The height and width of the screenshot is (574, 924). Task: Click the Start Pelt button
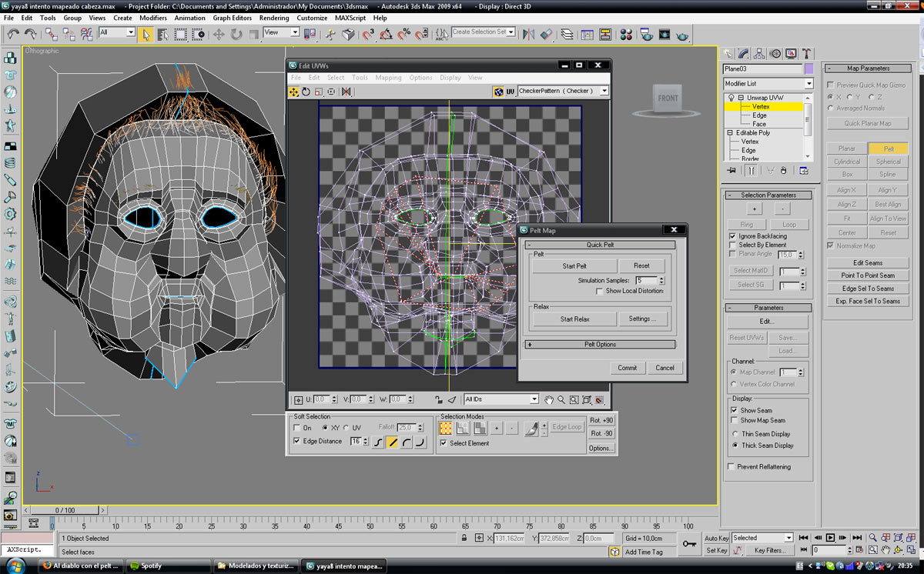click(x=574, y=265)
